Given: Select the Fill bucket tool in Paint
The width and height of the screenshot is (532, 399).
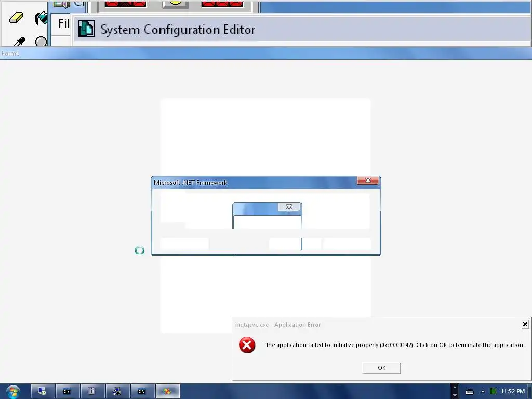Looking at the screenshot, I should point(41,18).
